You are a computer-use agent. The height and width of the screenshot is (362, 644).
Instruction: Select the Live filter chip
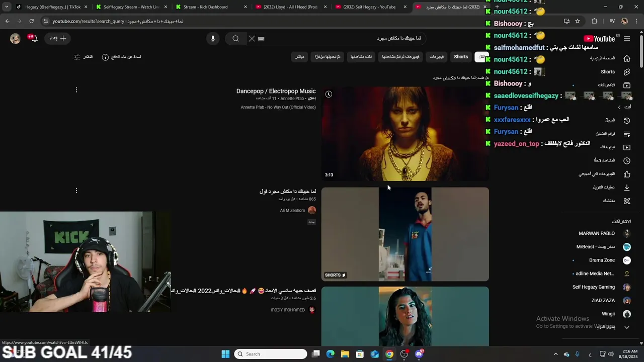pos(299,57)
